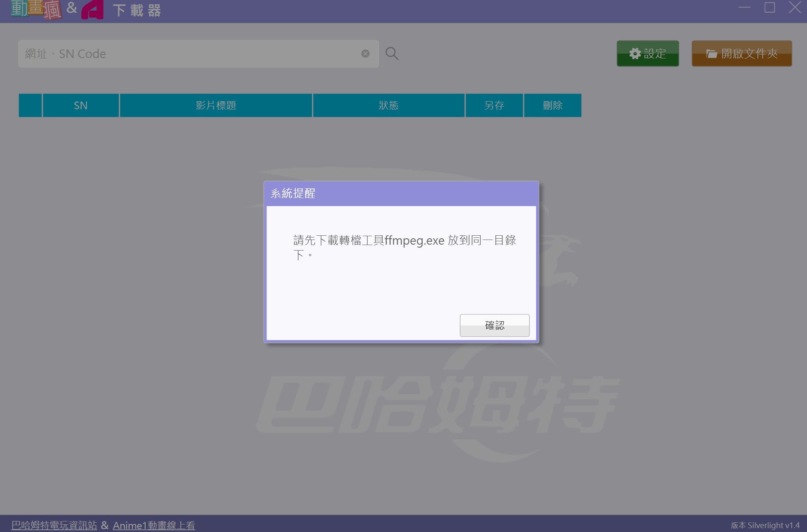
Task: Close the downloader window
Action: coord(795,8)
